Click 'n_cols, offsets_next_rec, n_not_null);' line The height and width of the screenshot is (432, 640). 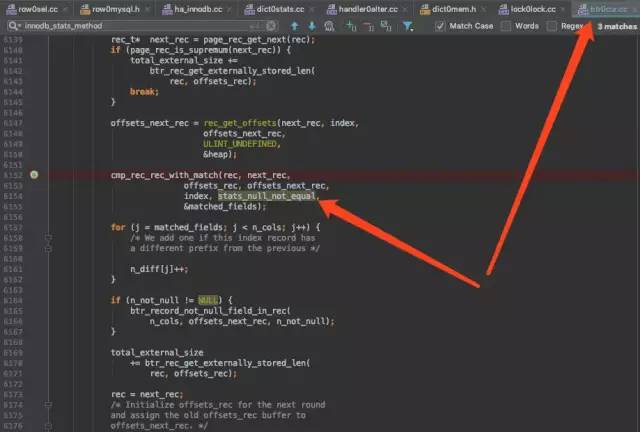242,321
